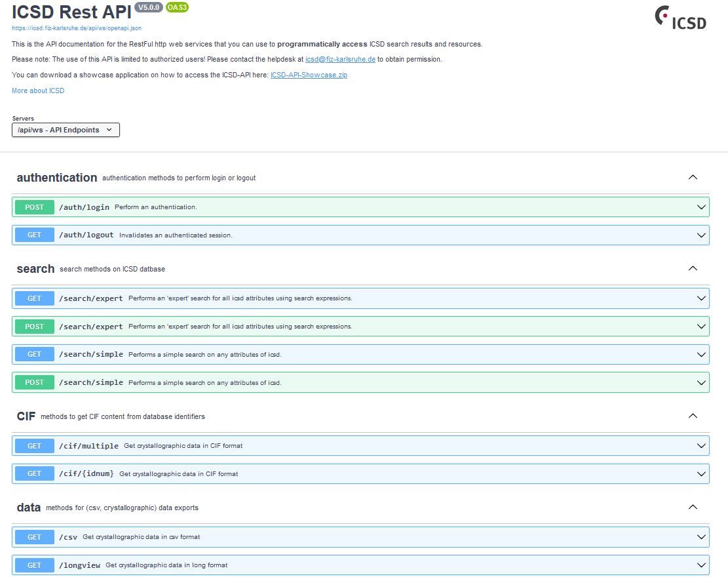
Task: Click GET badge of /csv
Action: pos(34,537)
